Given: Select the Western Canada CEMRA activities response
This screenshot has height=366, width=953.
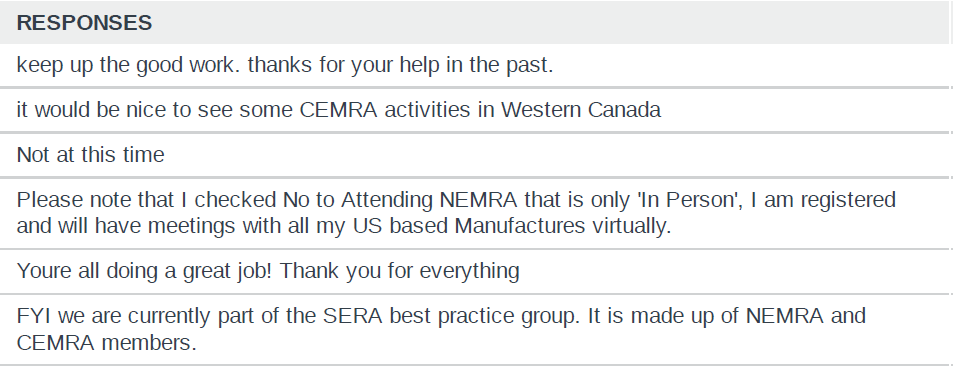Looking at the screenshot, I should (x=474, y=110).
